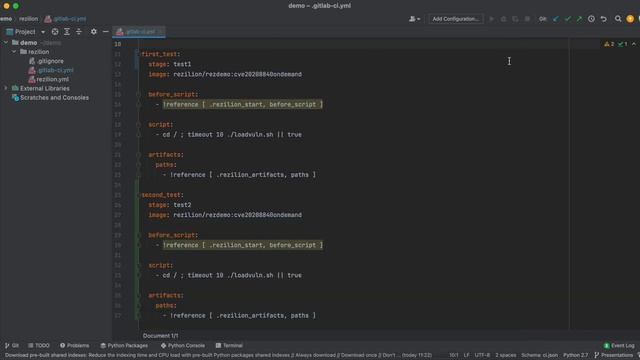Image resolution: width=640 pixels, height=360 pixels.
Task: Click the 2 spaces indent setting
Action: [505, 355]
